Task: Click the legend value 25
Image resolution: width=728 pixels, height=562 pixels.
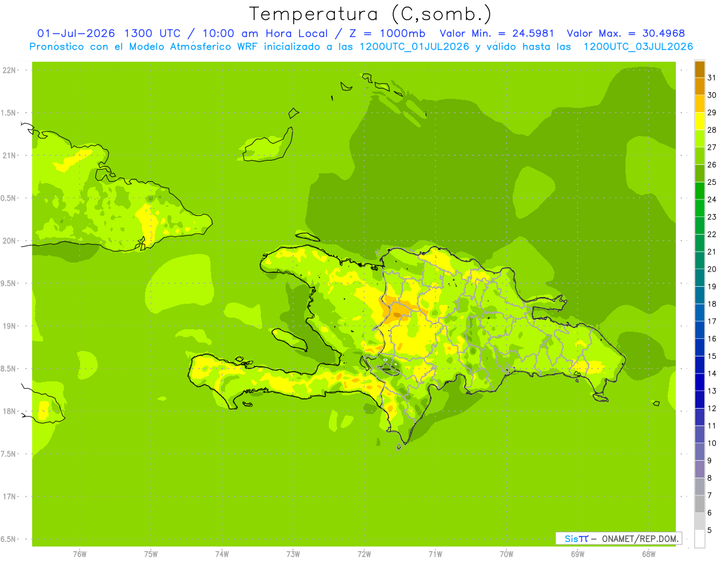Action: pos(712,182)
